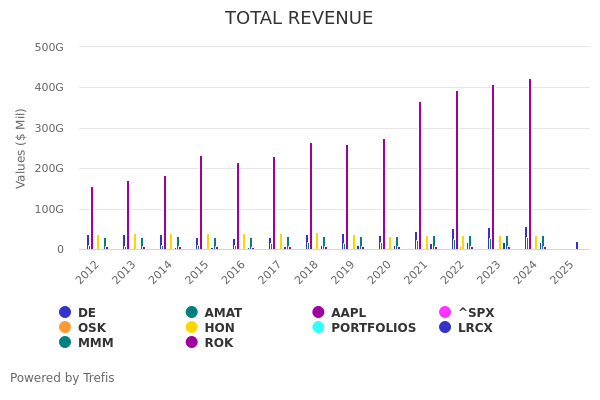This screenshot has height=400, width=600.
Task: Toggle the AAPL series legend label
Action: point(348,313)
